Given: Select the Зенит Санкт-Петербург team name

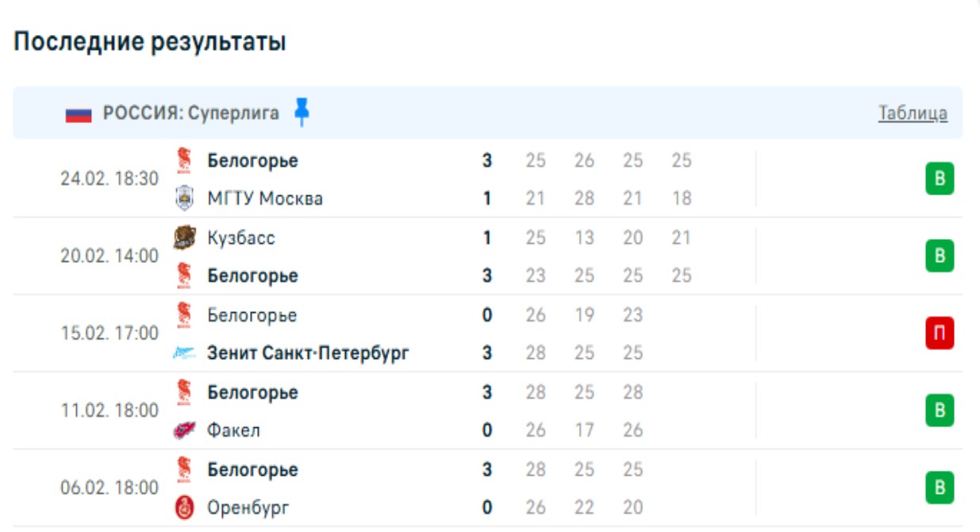Looking at the screenshot, I should coord(308,353).
